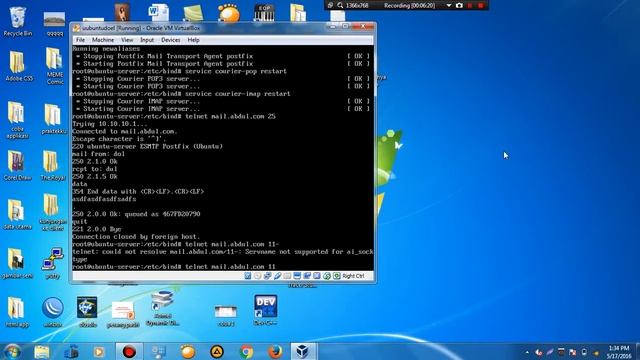This screenshot has height=360, width=640.
Task: Select the putty desktop shortcut
Action: coord(53,263)
